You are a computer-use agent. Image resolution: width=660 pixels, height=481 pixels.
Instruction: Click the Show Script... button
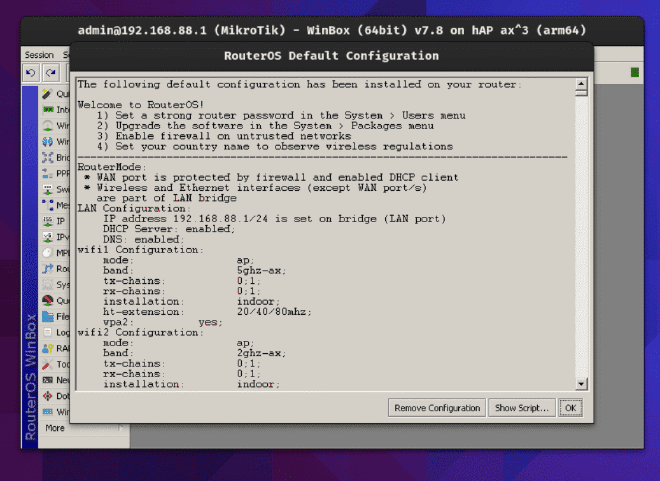(x=522, y=408)
